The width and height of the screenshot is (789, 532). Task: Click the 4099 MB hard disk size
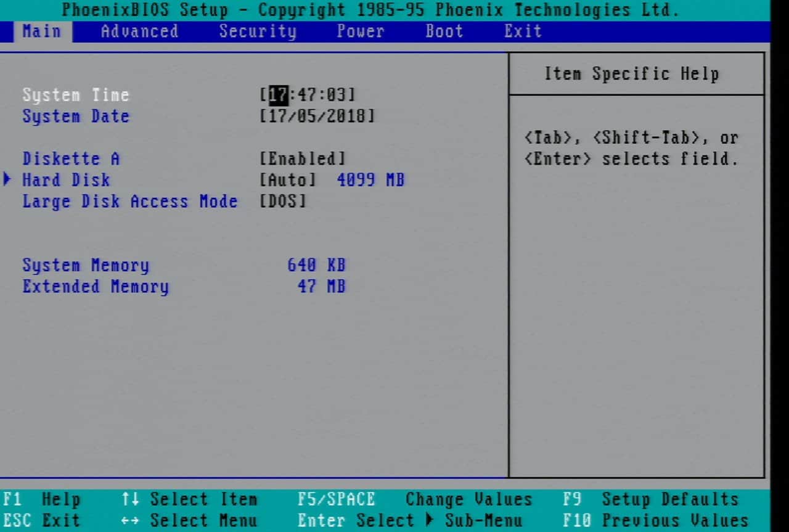370,180
